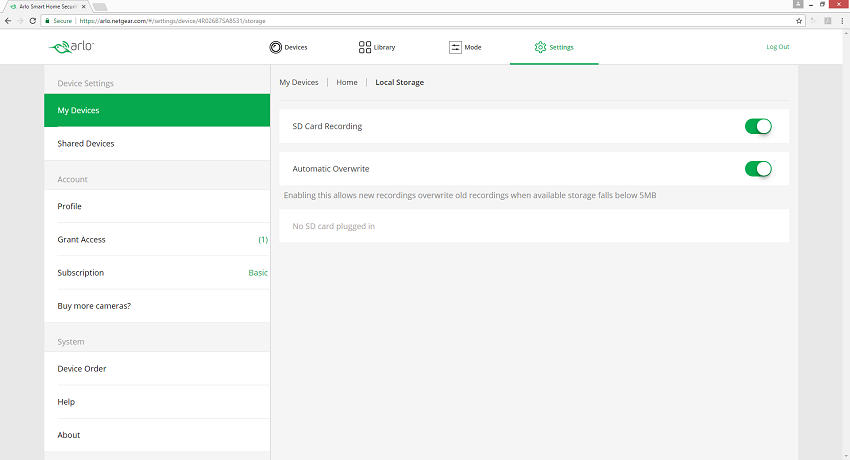Viewport: 850px width, 460px height.
Task: Click the browser back arrow
Action: pos(8,21)
